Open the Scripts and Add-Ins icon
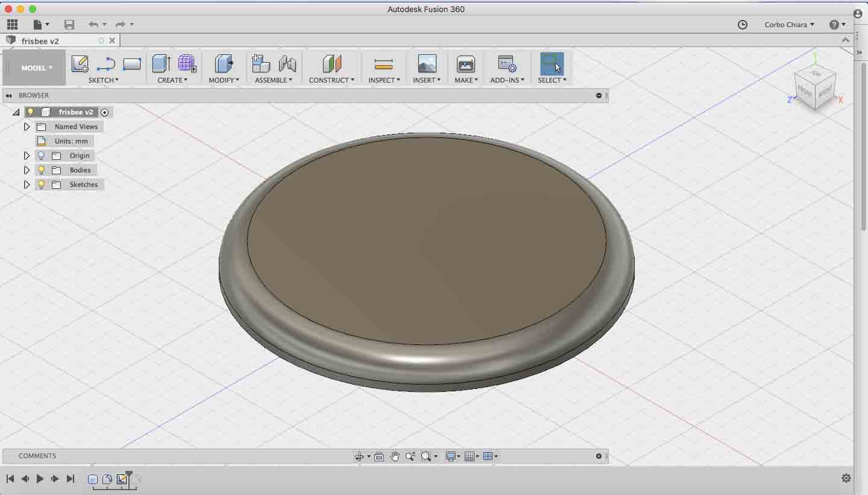Viewport: 868px width, 495px height. tap(507, 64)
